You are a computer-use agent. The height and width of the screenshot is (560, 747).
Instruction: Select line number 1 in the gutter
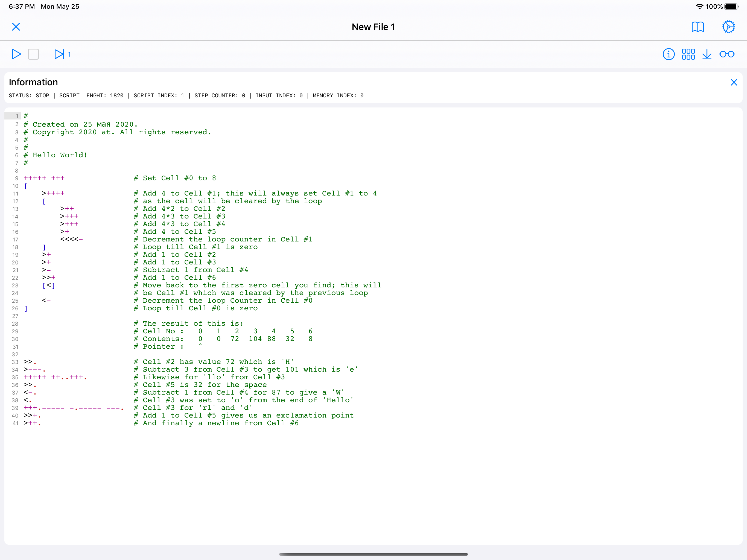coord(17,115)
